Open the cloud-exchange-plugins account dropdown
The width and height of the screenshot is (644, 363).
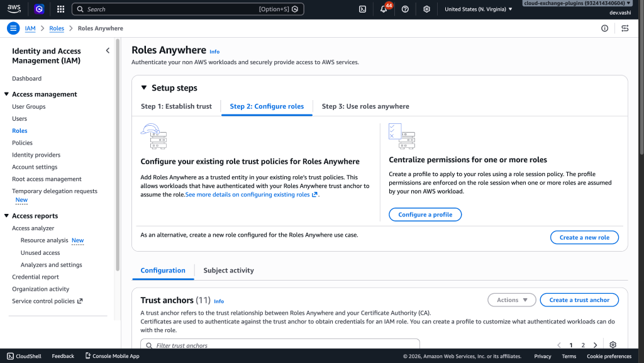pyautogui.click(x=577, y=3)
